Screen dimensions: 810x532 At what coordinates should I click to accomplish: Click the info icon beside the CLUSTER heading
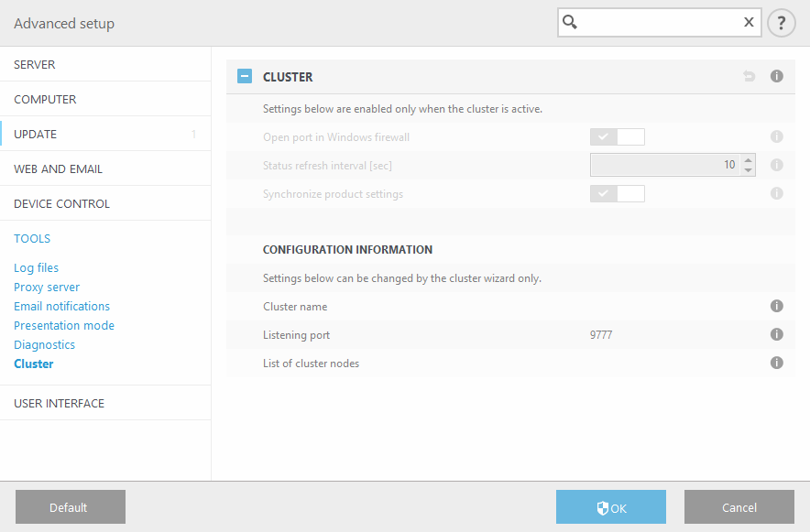[x=776, y=76]
